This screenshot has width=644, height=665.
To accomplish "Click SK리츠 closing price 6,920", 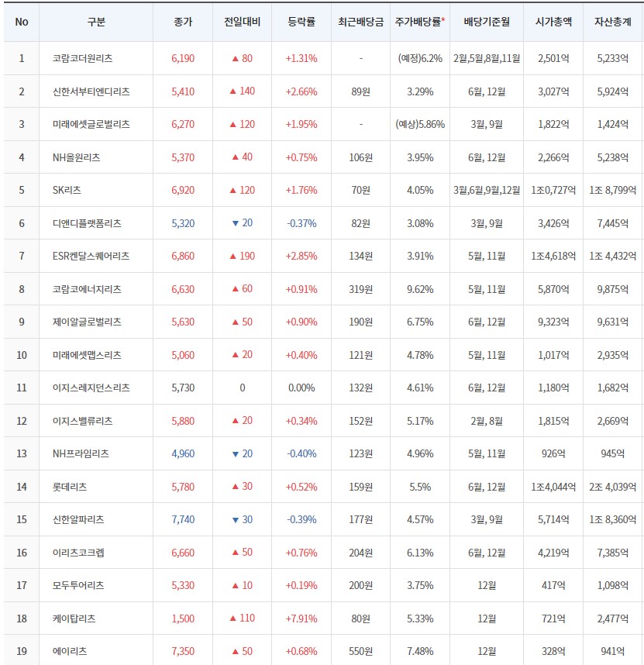I will click(x=183, y=190).
